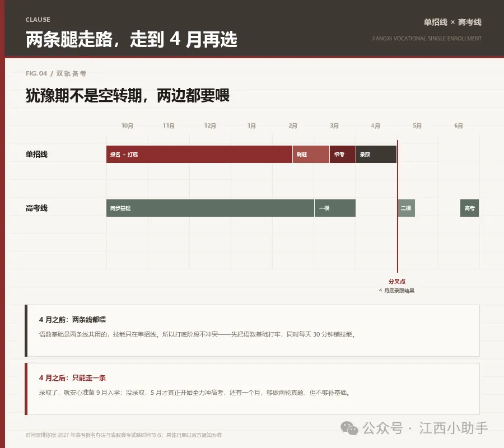Click the 1月 column header
504x448 pixels.
click(251, 125)
